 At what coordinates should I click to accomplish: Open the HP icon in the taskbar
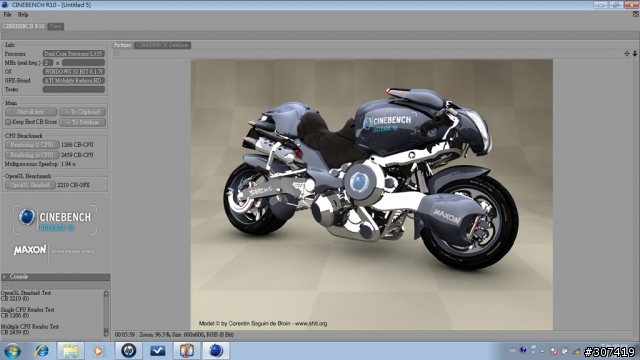[129, 351]
